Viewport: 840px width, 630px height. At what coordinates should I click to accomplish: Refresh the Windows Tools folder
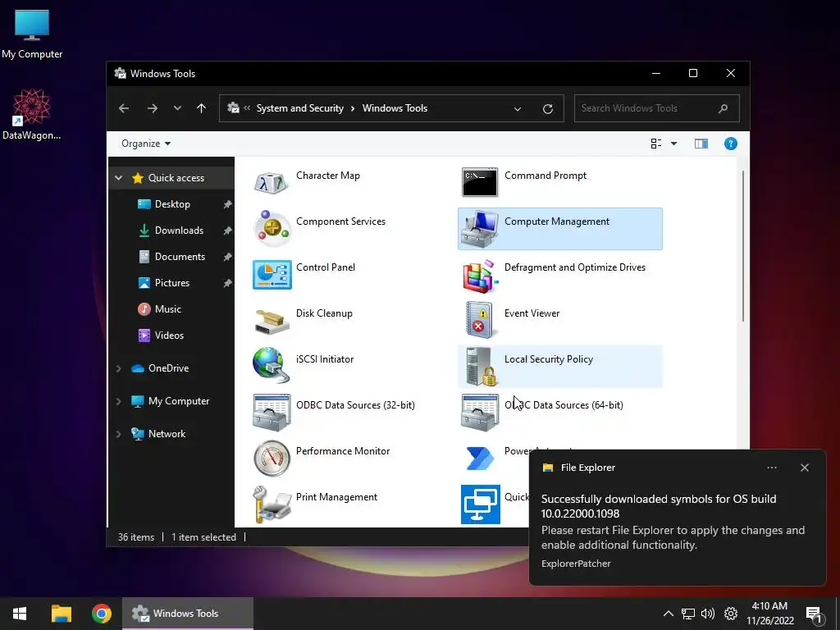547,109
